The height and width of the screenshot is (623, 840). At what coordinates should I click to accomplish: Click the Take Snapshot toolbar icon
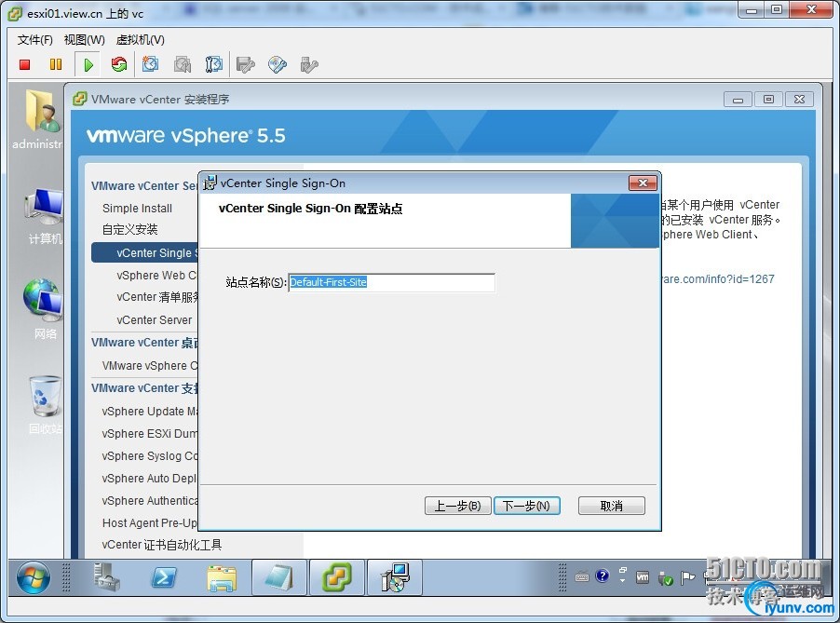151,64
